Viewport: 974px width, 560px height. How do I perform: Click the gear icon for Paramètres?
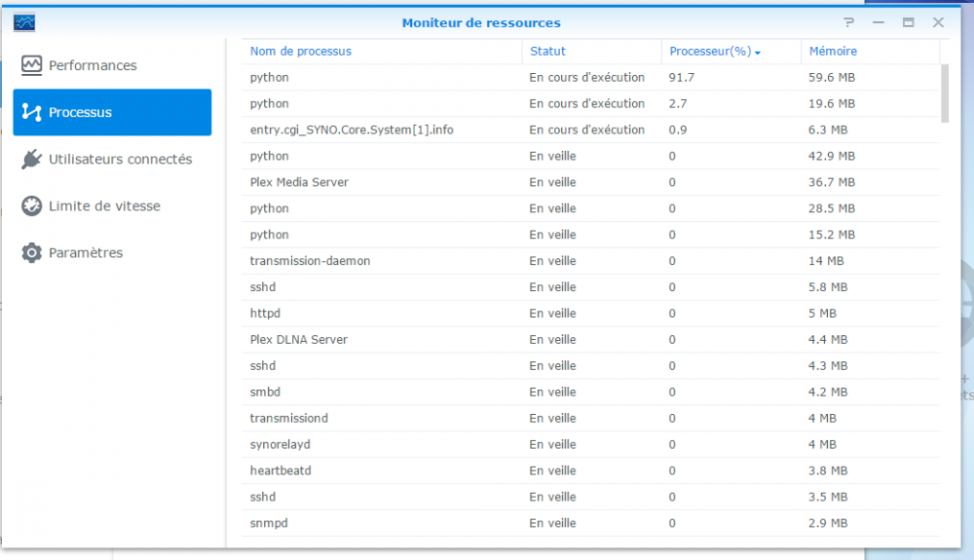[x=32, y=252]
